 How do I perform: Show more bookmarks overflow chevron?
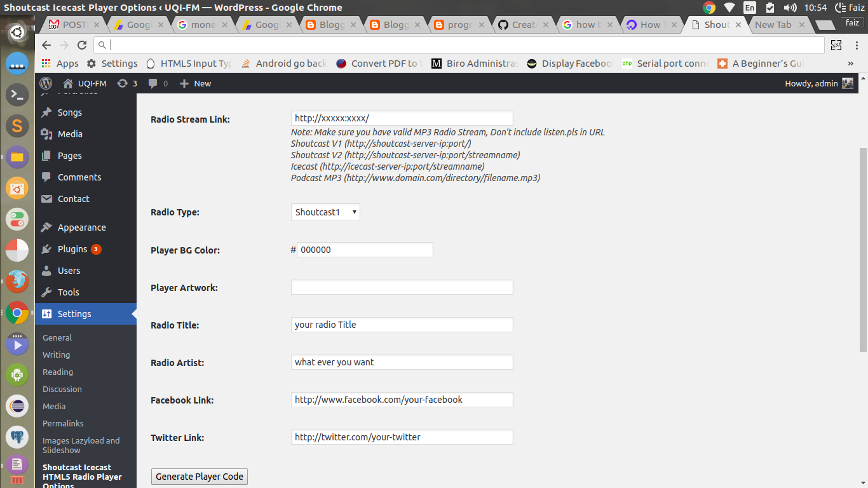[851, 64]
